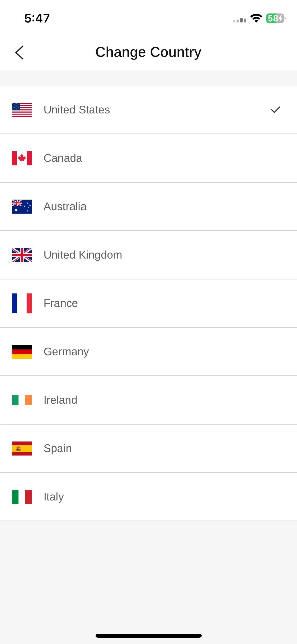Select Canada as the country
The image size is (297, 644).
pyautogui.click(x=148, y=158)
